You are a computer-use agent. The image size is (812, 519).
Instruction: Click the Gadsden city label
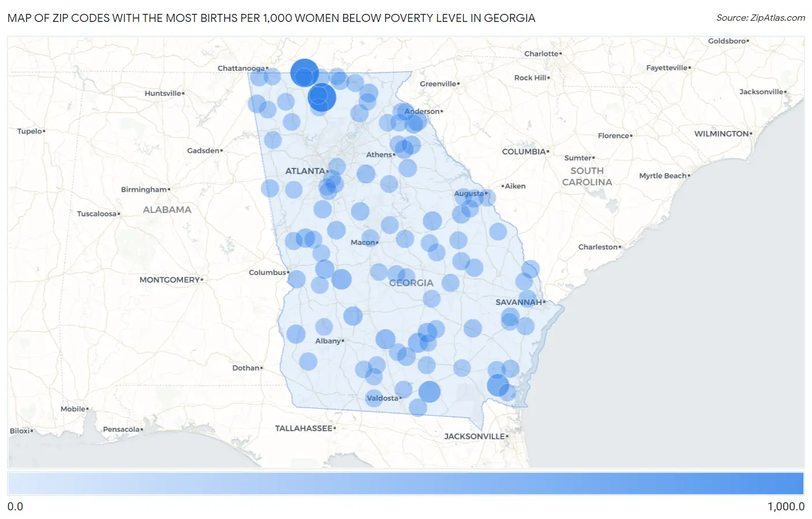coord(203,151)
